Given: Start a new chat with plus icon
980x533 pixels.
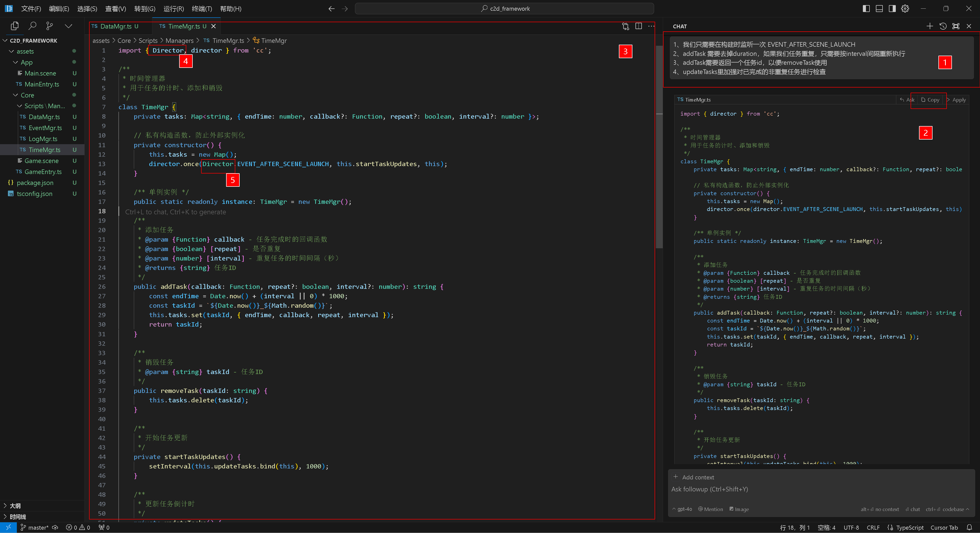Looking at the screenshot, I should (x=929, y=26).
